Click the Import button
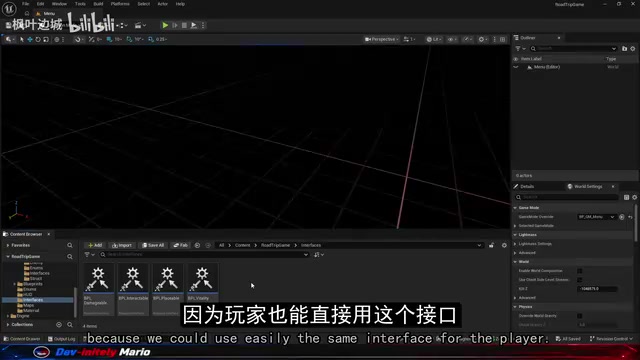Image resolution: width=640 pixels, height=360 pixels. point(122,245)
